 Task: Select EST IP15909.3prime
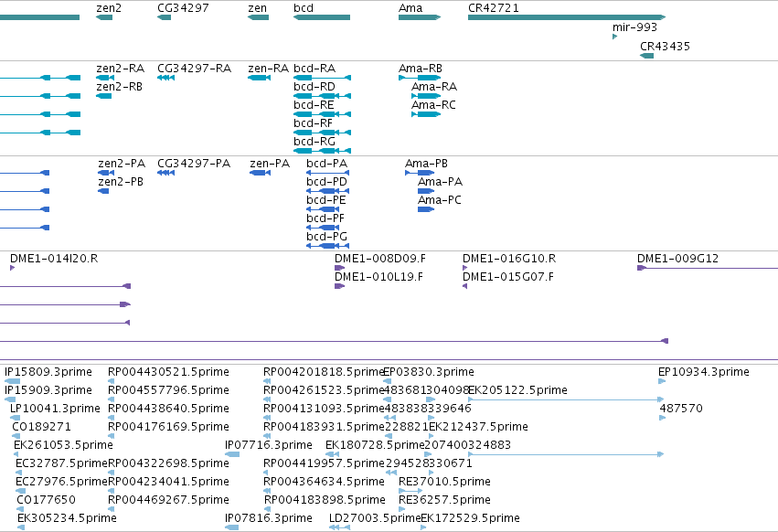click(10, 399)
